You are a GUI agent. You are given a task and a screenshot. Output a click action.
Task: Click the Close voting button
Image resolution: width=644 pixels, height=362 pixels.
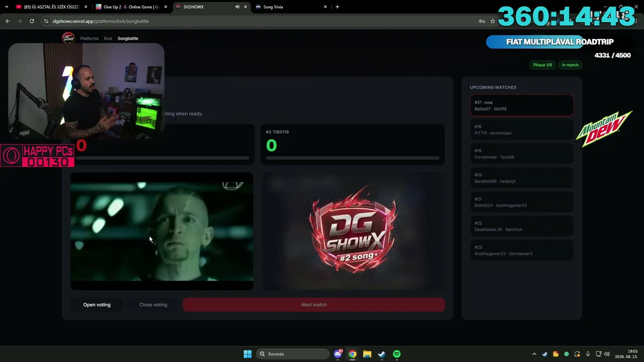[x=153, y=305]
